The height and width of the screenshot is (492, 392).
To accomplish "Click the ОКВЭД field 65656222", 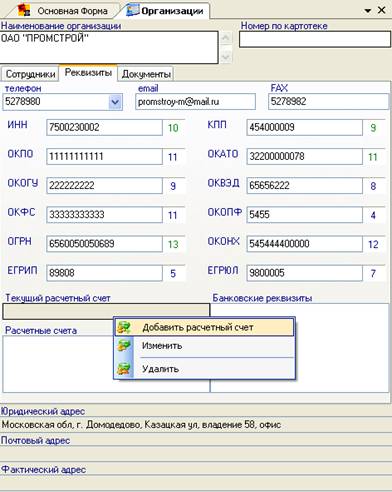I will (304, 185).
